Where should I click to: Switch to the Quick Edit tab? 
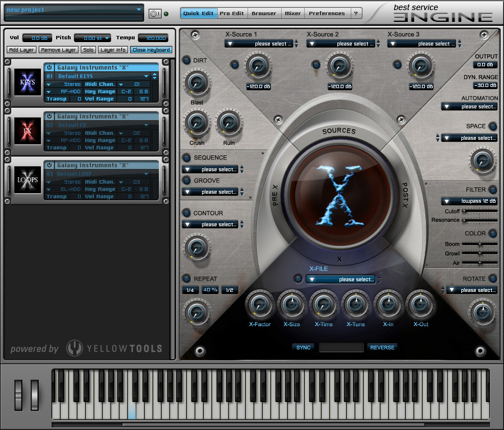pyautogui.click(x=198, y=13)
